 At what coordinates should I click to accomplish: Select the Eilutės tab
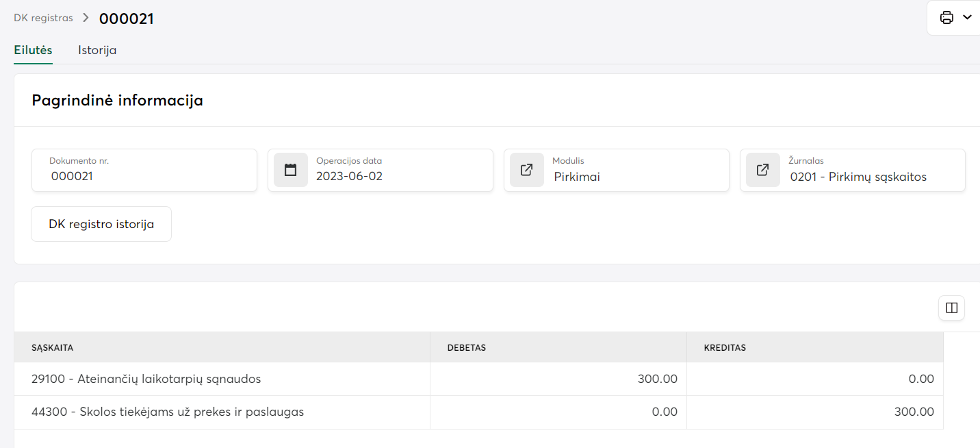coord(33,50)
